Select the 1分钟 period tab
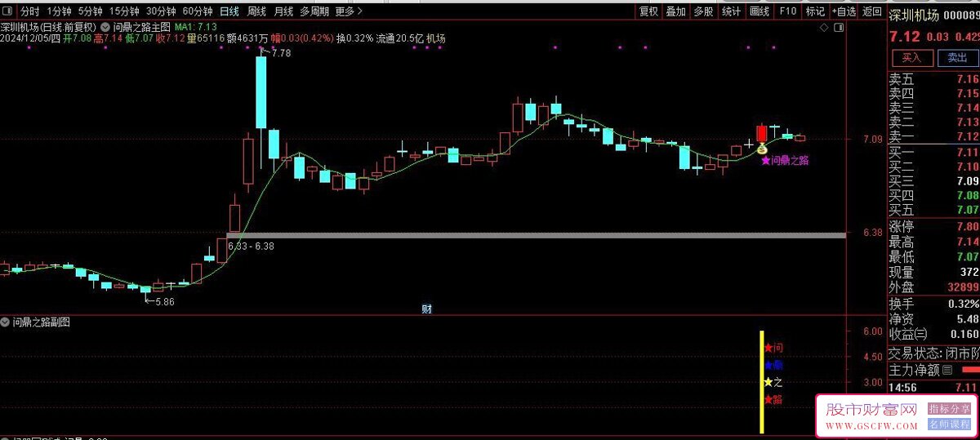 tap(59, 11)
